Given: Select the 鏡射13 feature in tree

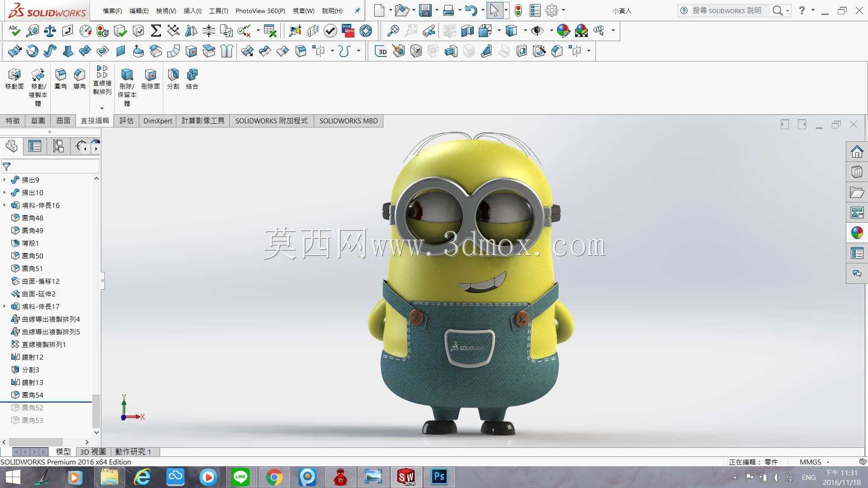Looking at the screenshot, I should pos(28,382).
